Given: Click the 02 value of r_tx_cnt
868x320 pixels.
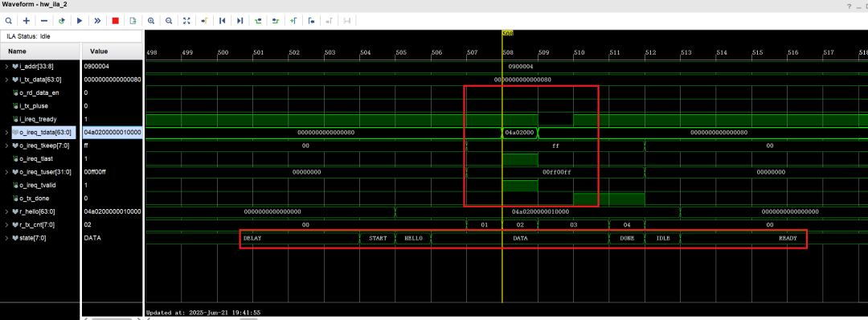Looking at the screenshot, I should pyautogui.click(x=87, y=225).
